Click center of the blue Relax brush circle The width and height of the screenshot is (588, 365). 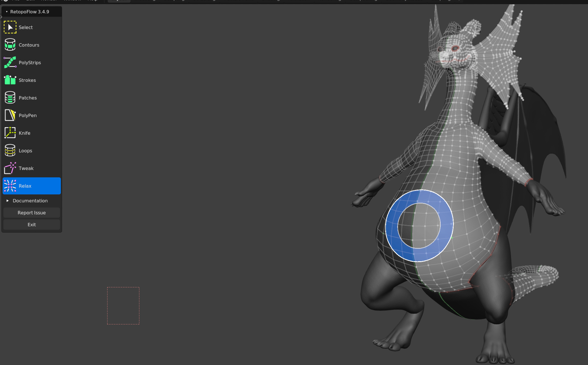point(419,226)
